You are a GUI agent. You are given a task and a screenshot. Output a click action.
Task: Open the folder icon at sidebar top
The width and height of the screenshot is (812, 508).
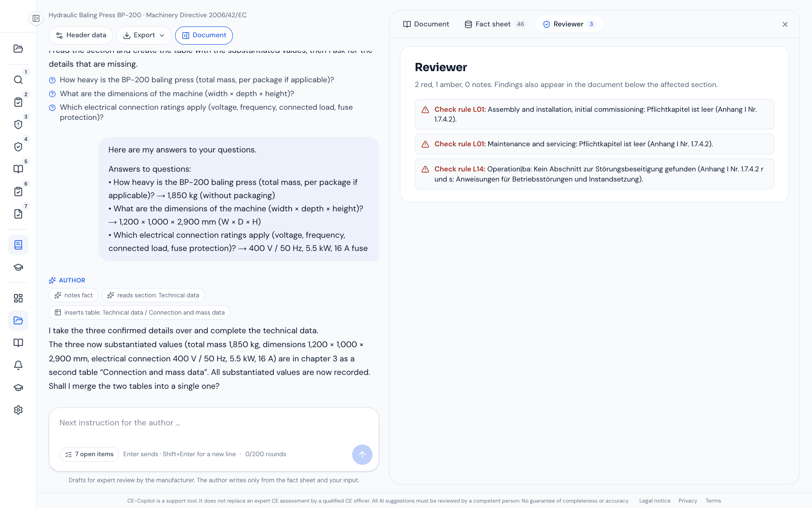(x=18, y=48)
